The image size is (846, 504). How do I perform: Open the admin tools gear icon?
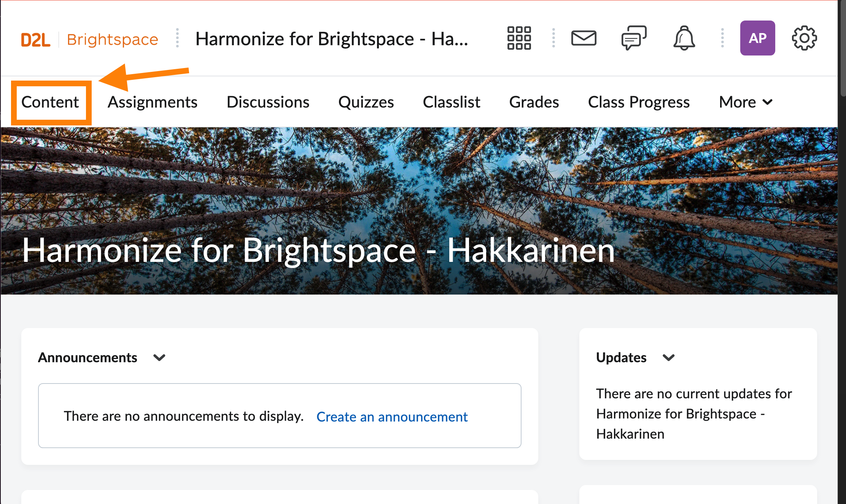point(804,38)
